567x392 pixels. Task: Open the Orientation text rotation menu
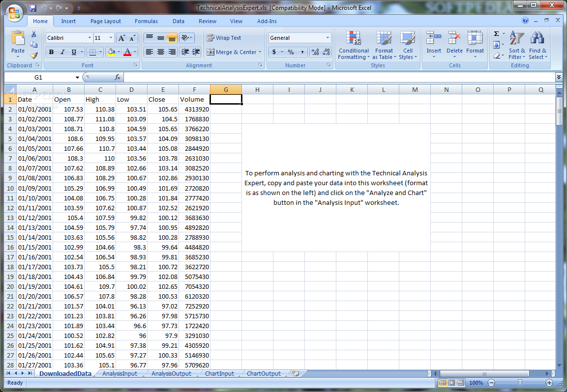pos(187,37)
